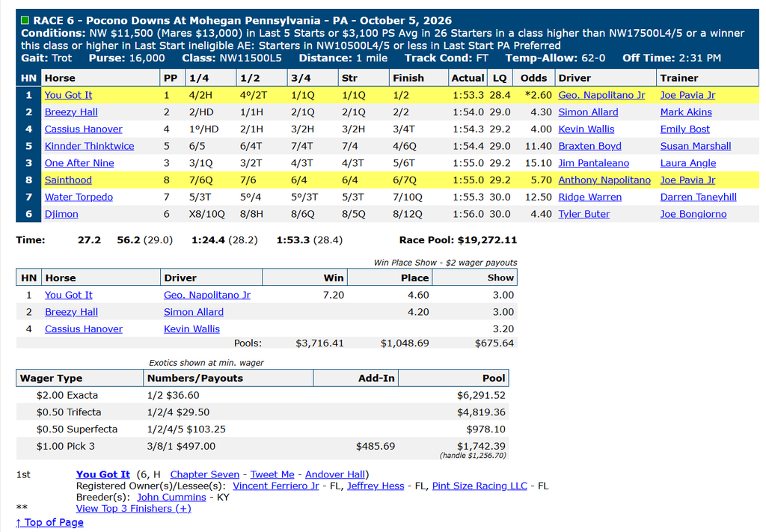Jump to Top of Page link
Image resolution: width=766 pixels, height=532 pixels.
click(49, 522)
